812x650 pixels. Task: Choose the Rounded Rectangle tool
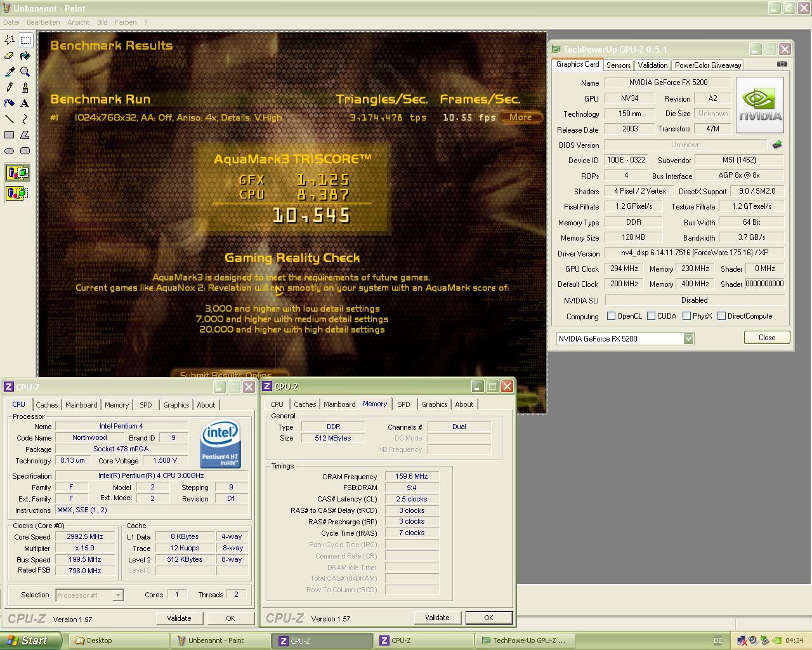coord(25,150)
